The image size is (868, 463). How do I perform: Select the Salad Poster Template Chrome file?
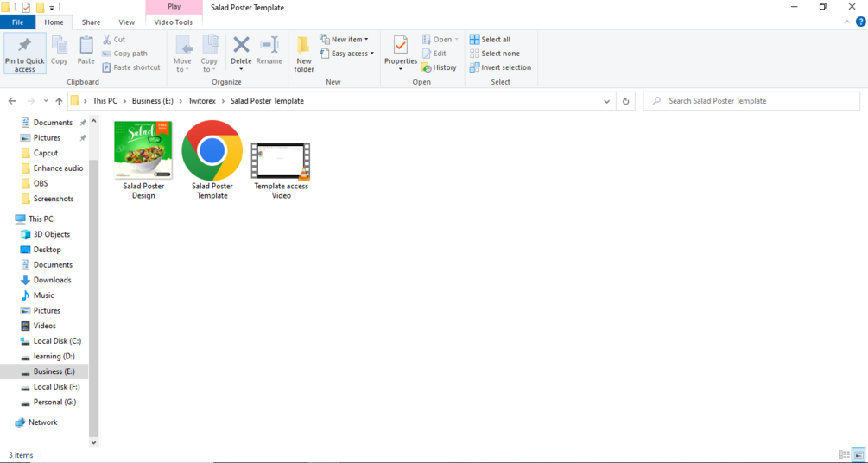212,161
